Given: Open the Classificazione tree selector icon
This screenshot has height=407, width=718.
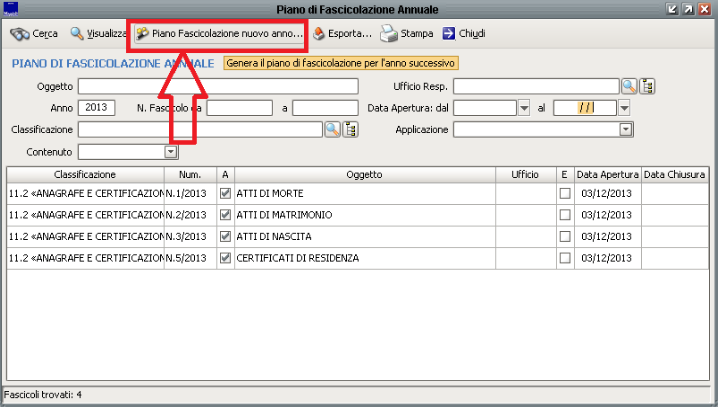Looking at the screenshot, I should 350,130.
